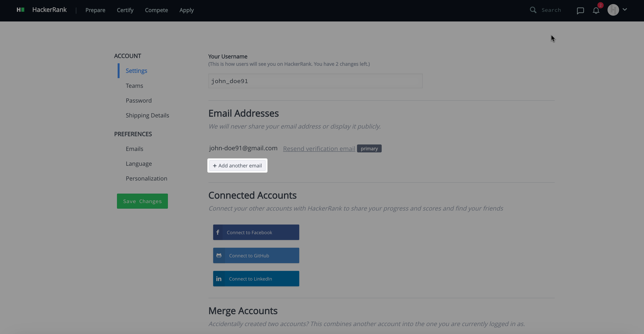Click the Merge Accounts heading
This screenshot has width=644, height=334.
pyautogui.click(x=243, y=311)
